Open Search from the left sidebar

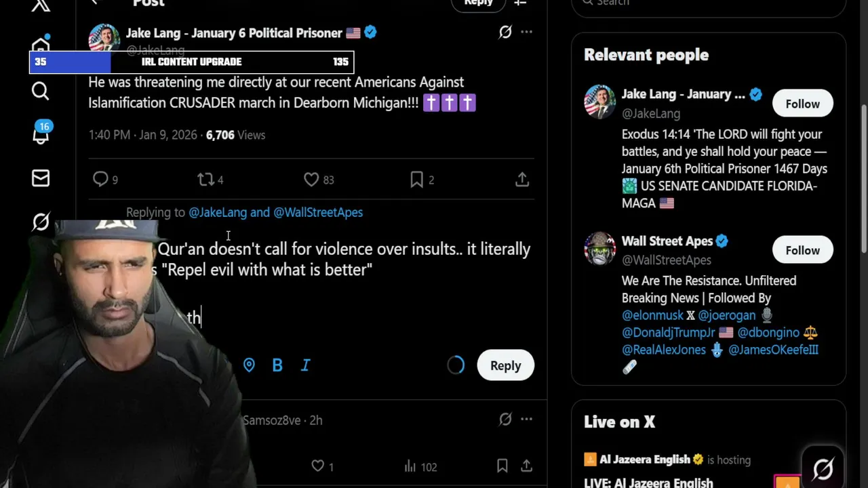pos(40,91)
